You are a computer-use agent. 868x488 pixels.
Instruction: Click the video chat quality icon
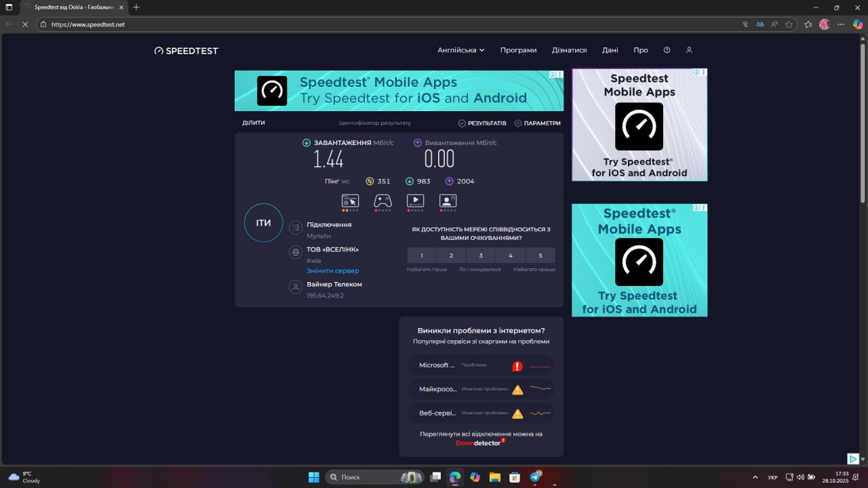tap(448, 201)
